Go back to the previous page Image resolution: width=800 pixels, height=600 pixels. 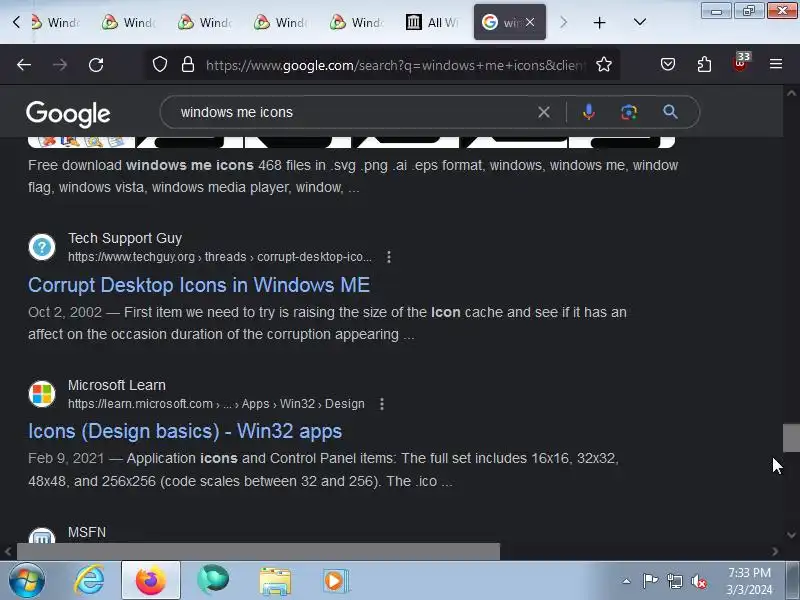(23, 65)
